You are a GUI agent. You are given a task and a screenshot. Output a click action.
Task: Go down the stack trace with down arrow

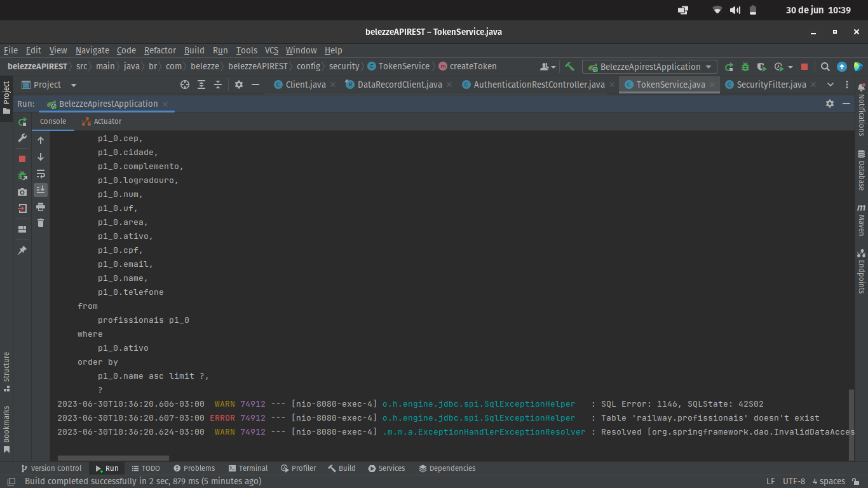[x=41, y=157]
